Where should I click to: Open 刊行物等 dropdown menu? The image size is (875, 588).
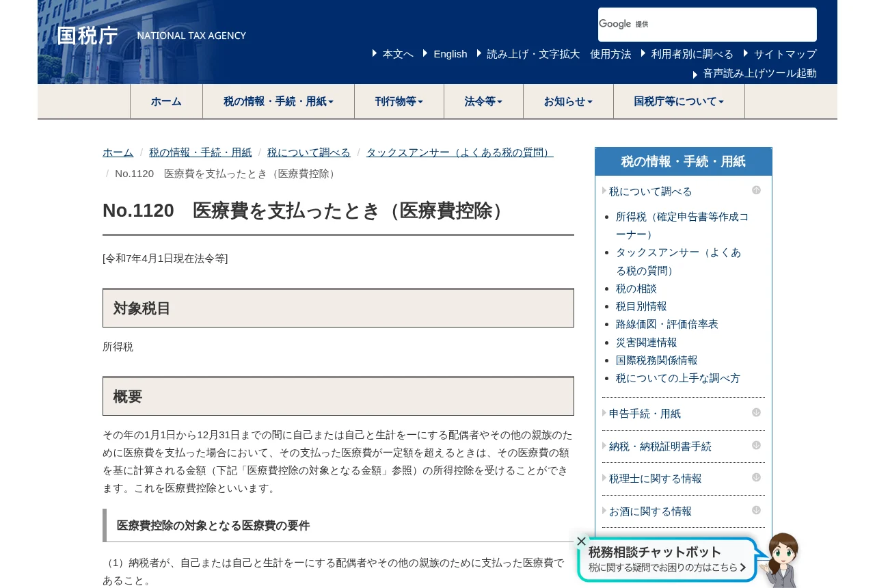click(x=399, y=101)
